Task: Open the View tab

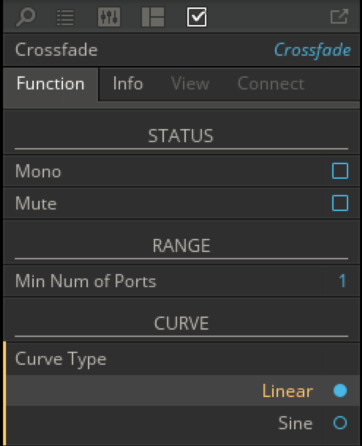Action: (190, 84)
